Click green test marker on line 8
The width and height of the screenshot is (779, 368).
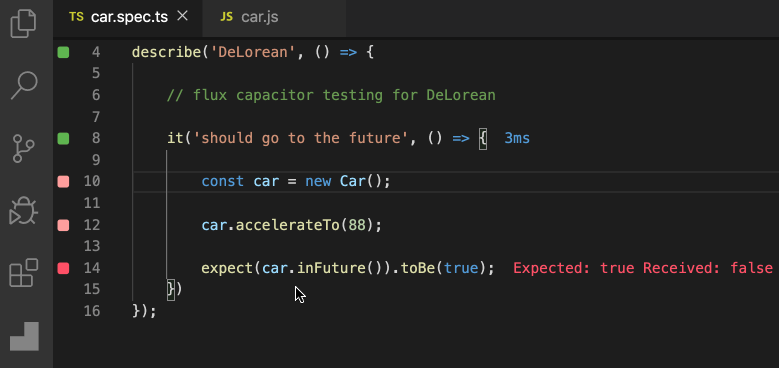point(63,138)
